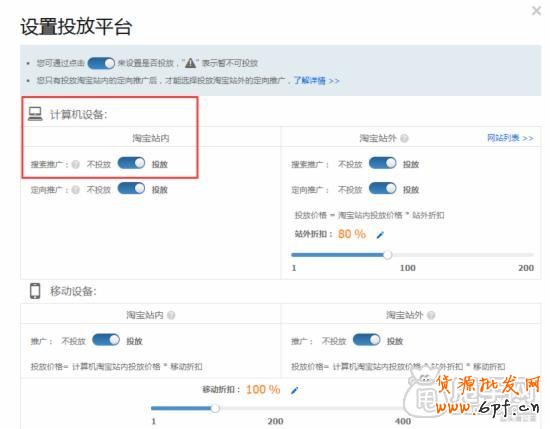Toggle computer 淘宝站外 搜索推广 switch
Viewport: 550px width, 429px height.
pos(382,163)
